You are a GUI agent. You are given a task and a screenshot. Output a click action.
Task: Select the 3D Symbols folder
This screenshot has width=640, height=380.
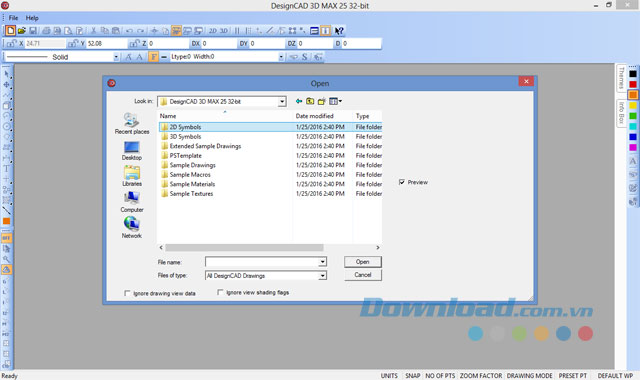point(185,136)
